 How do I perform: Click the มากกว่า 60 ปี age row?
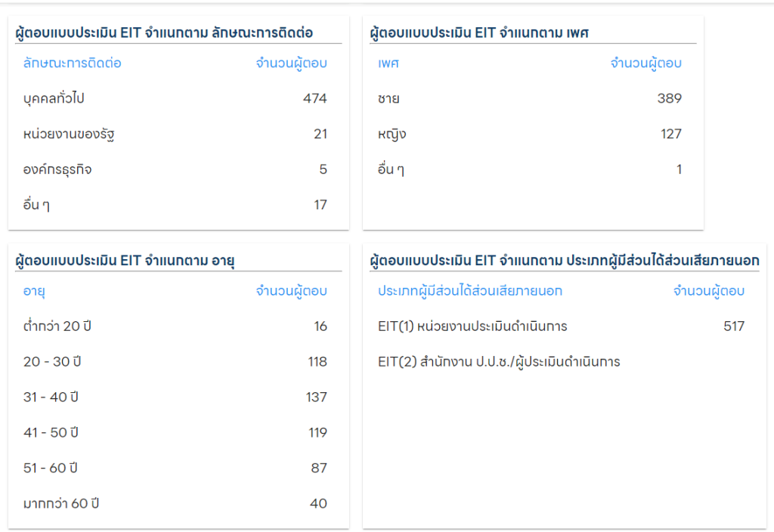pos(61,504)
